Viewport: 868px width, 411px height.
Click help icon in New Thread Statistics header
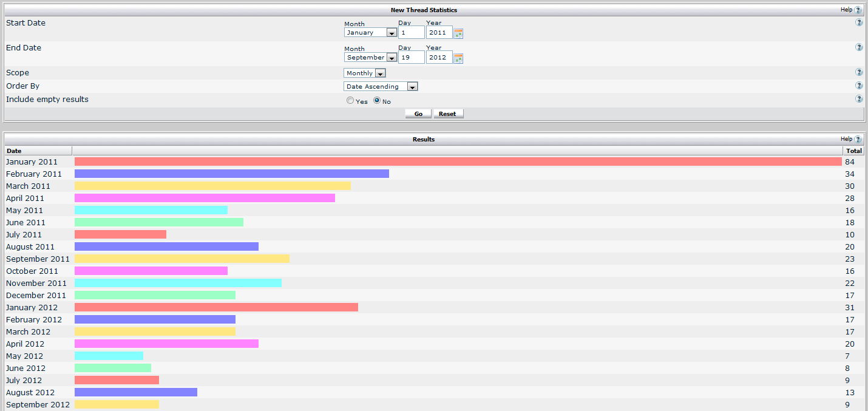(858, 10)
